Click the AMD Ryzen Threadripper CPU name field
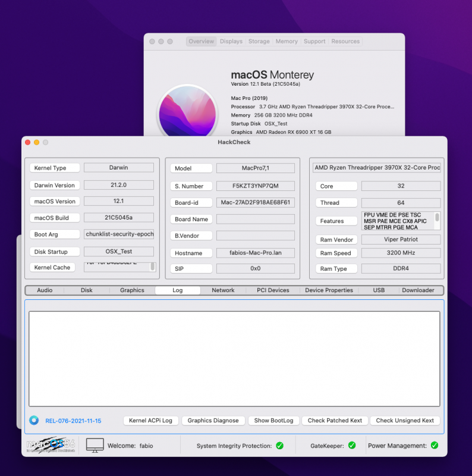Viewport: 472px width, 476px height. pyautogui.click(x=377, y=168)
